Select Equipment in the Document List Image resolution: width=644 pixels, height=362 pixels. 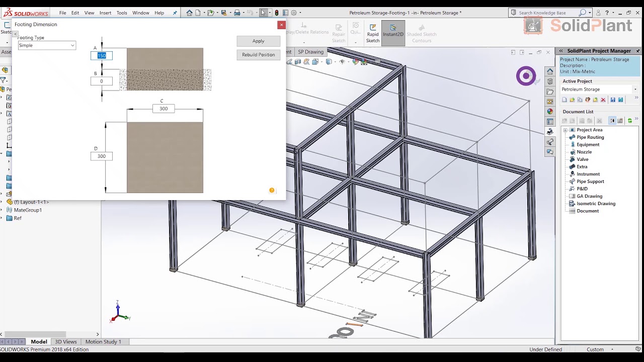[x=588, y=144]
